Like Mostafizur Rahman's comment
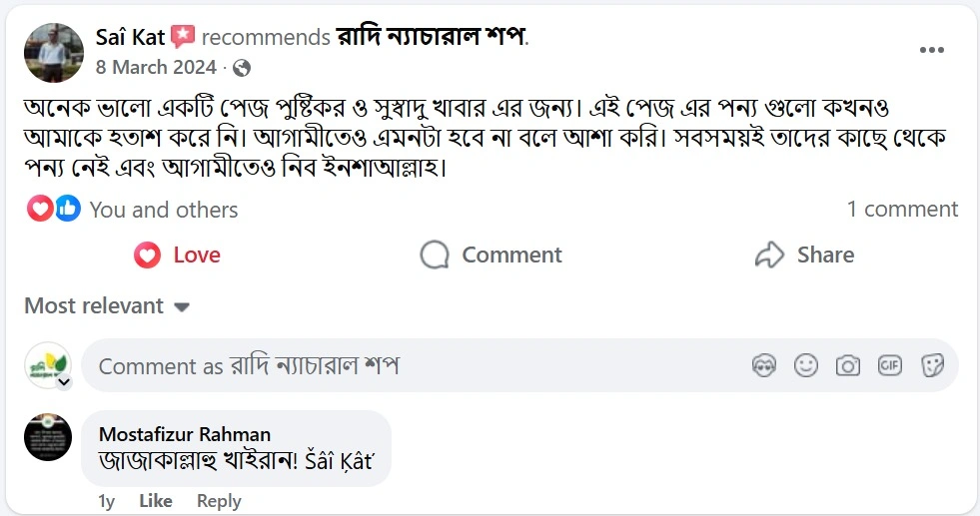Viewport: 980px width, 516px height. click(156, 501)
